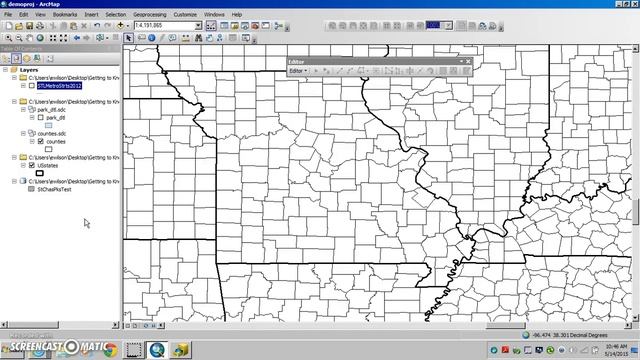Select the STLMetroStrts2012 layer name
The image size is (640, 360).
coord(60,86)
